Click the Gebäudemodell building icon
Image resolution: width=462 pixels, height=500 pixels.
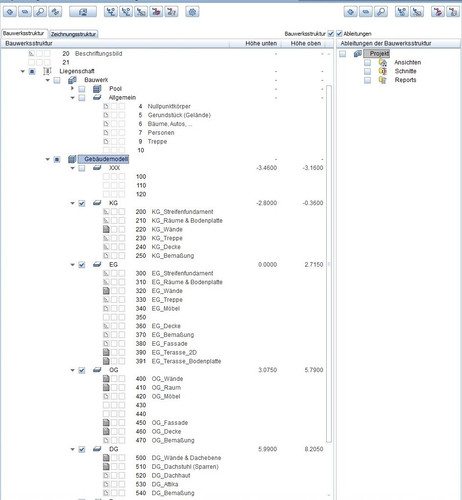pyautogui.click(x=72, y=159)
